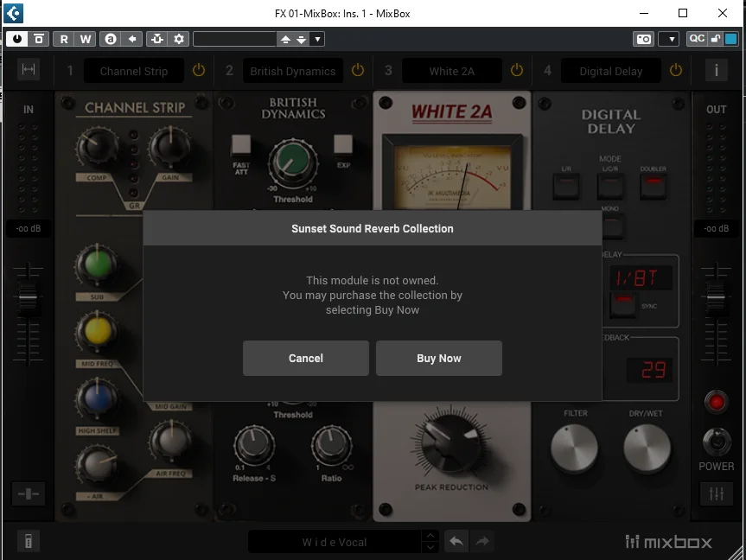Select the British Dynamics slot 2 tab
Screen dimensions: 746x560
coord(293,72)
